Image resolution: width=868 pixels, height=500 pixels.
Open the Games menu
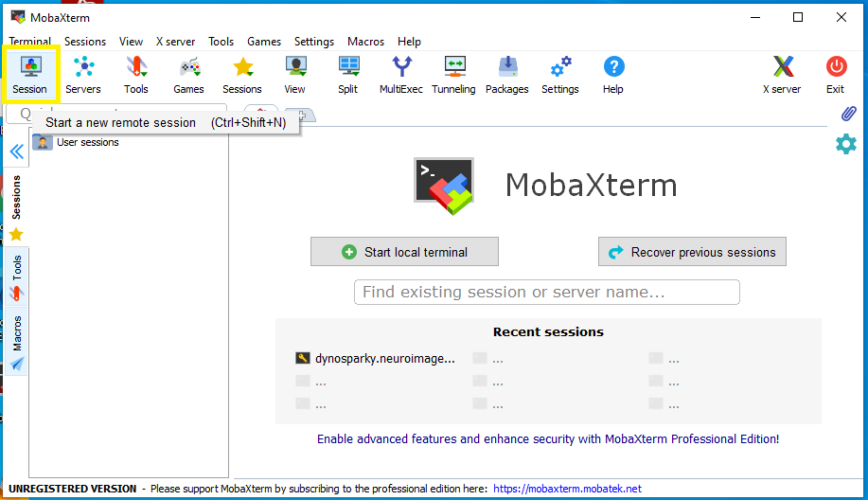pyautogui.click(x=264, y=42)
